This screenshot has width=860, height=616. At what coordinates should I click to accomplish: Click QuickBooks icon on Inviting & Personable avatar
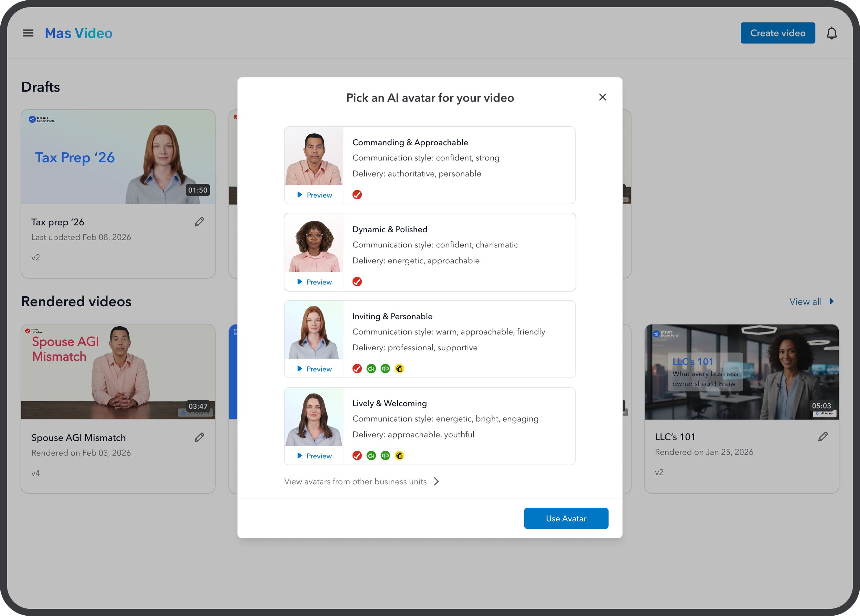(x=385, y=368)
